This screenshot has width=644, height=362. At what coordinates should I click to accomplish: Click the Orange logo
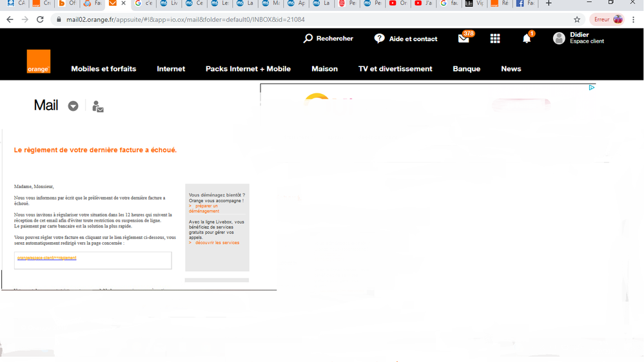(38, 62)
